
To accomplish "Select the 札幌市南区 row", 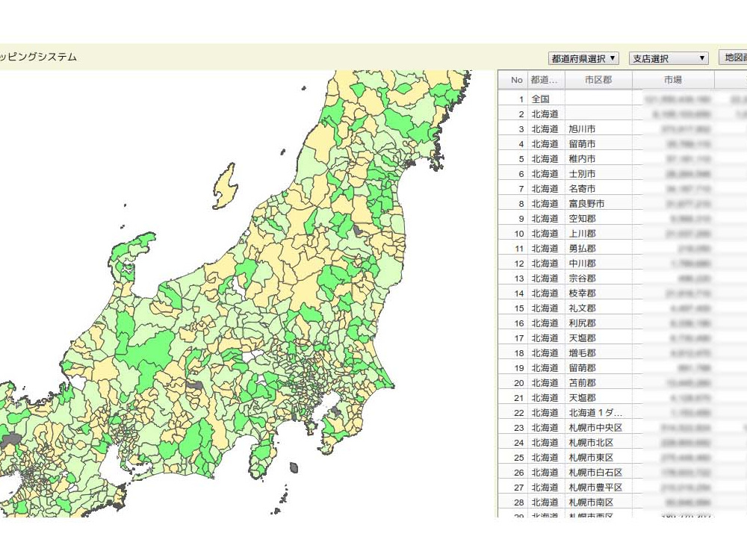I will pyautogui.click(x=622, y=503).
